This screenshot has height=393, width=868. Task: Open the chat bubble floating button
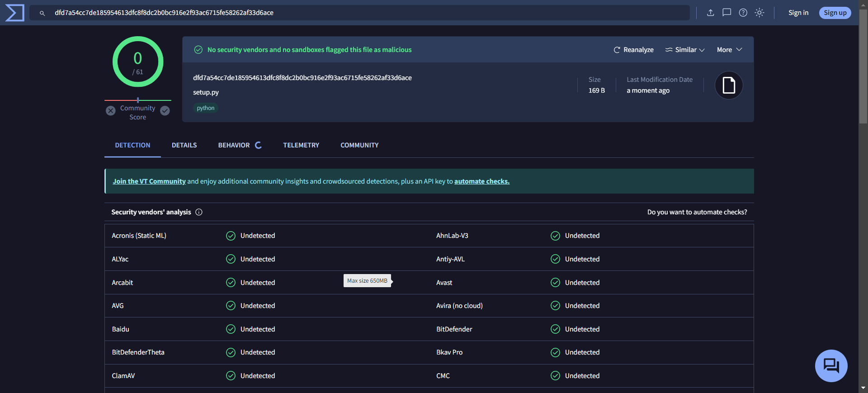tap(831, 365)
